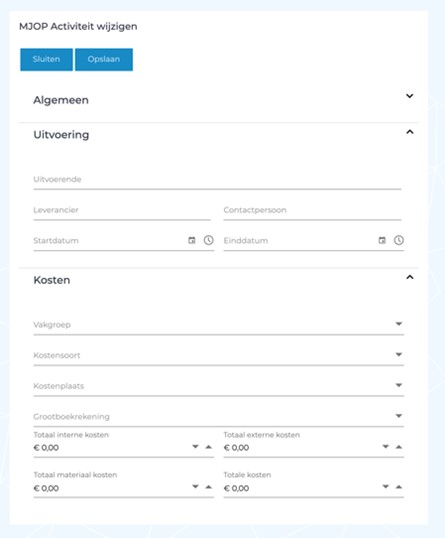Screen dimensions: 445x538
Task: Select the Leverancier text field
Action: pyautogui.click(x=122, y=210)
